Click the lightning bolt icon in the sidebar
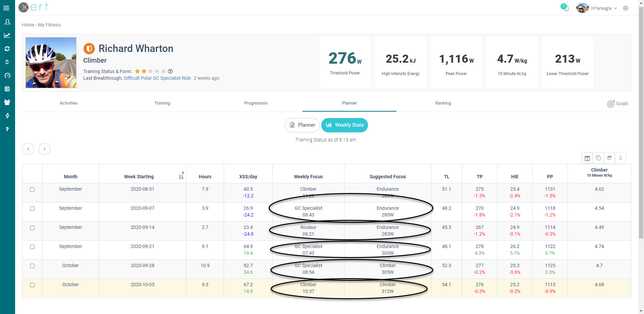The width and height of the screenshot is (644, 314). coord(7,116)
